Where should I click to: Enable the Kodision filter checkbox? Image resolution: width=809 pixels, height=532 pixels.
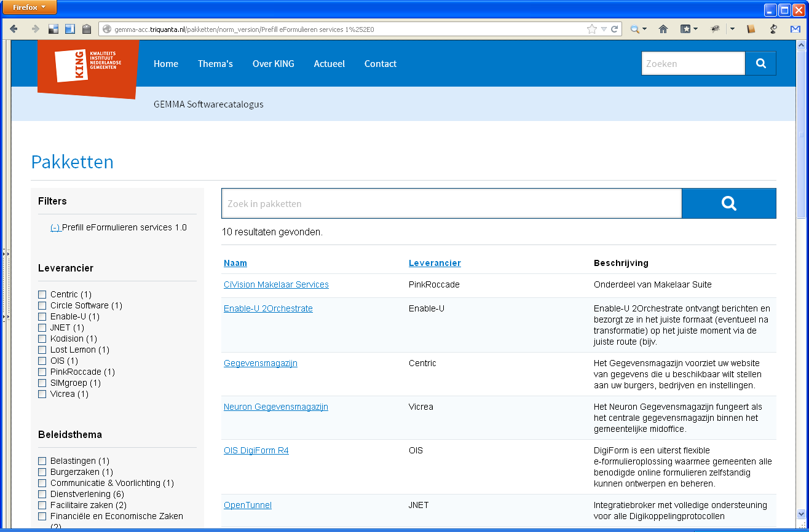42,339
